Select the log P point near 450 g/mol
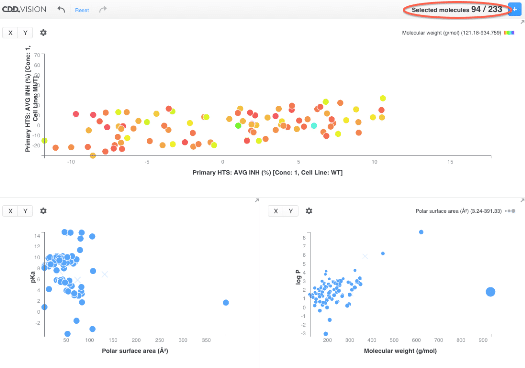The image size is (525, 368). 383,253
